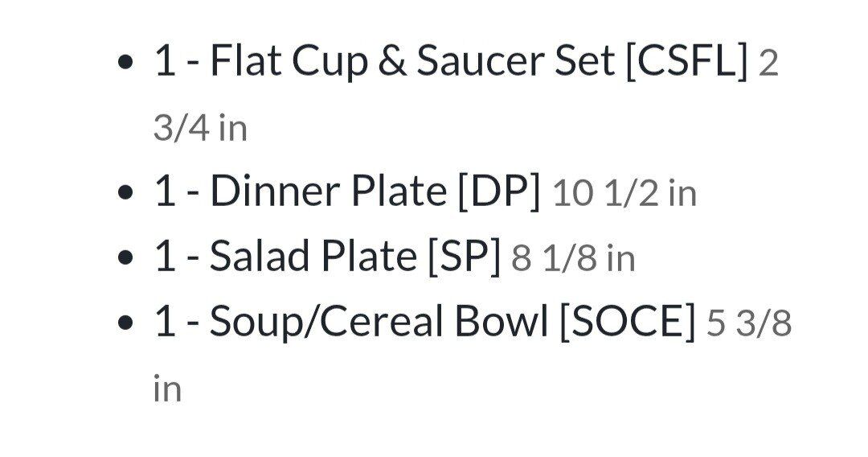Click the "3/4 in" size text
868x457 pixels.
point(199,129)
